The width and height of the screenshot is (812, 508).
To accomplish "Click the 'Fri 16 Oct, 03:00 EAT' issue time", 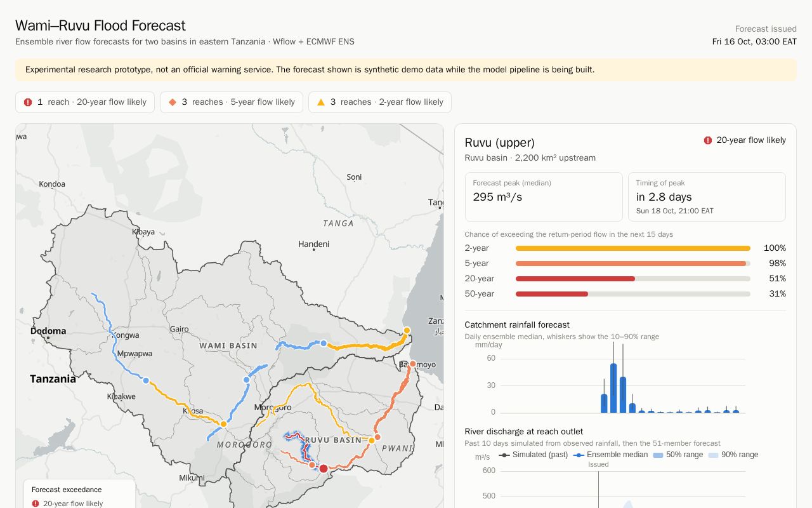I will (754, 42).
